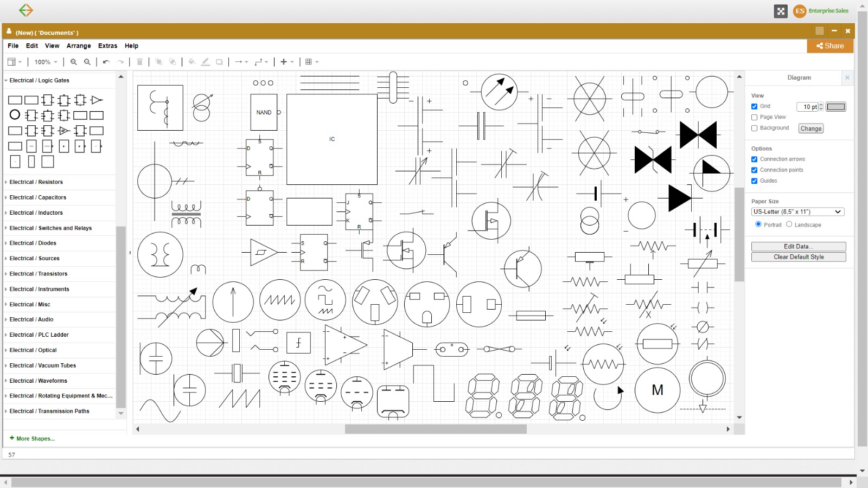
Task: Click the IC chip shape on canvas
Action: click(x=332, y=139)
